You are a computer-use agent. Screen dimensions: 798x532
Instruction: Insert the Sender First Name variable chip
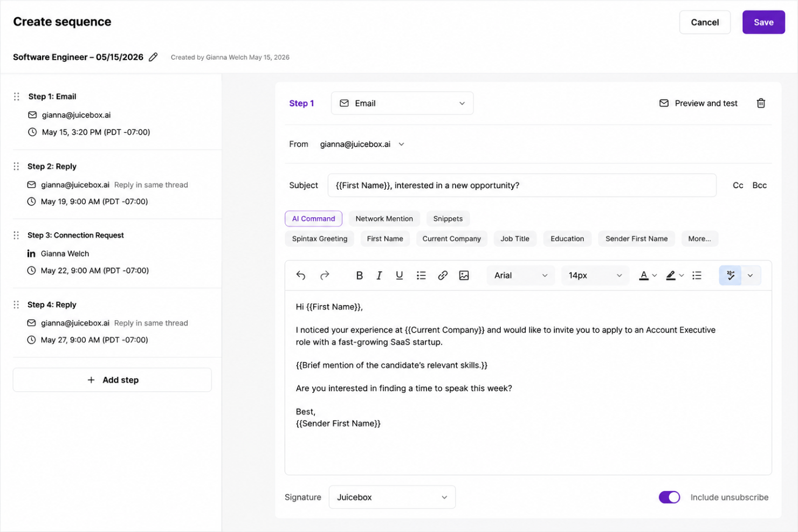[x=636, y=239]
